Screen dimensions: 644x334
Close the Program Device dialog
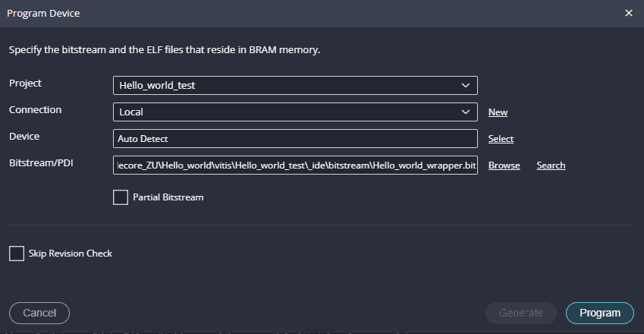628,13
